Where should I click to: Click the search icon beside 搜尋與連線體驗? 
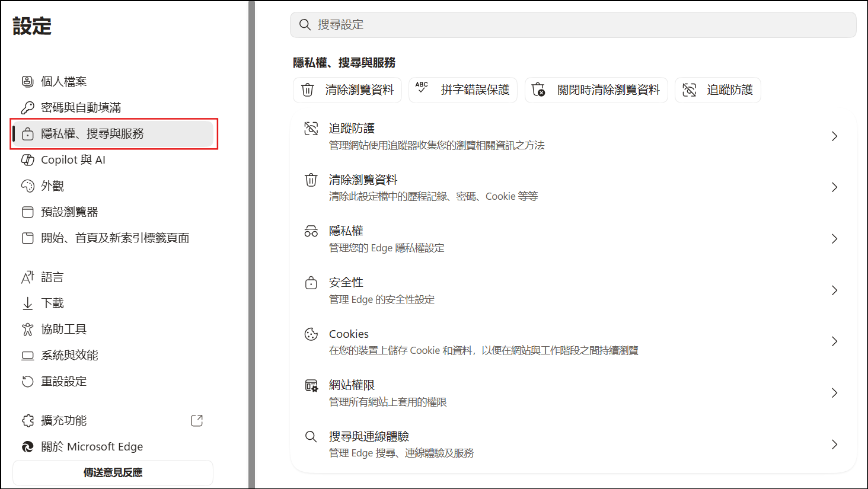(x=311, y=437)
